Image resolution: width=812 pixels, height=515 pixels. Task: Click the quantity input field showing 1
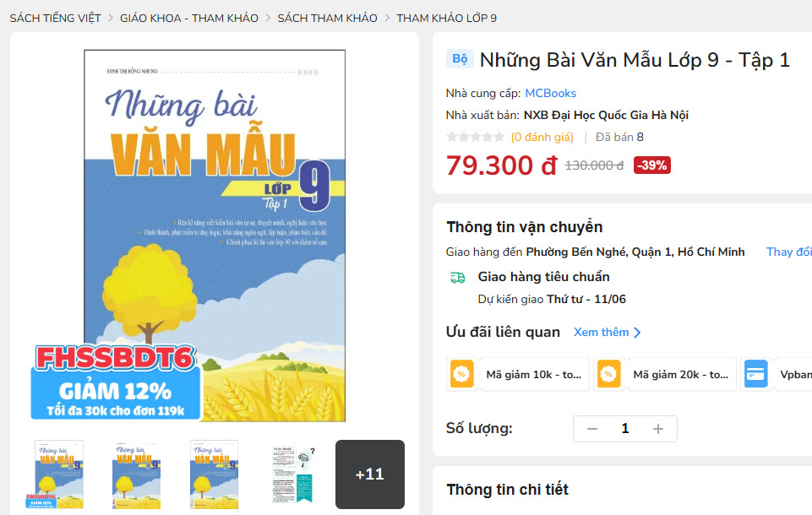coord(625,429)
